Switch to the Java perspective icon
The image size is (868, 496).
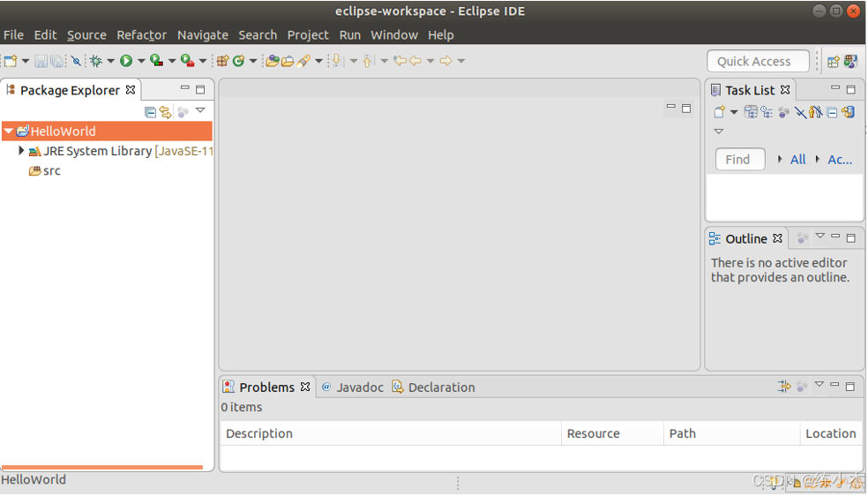click(850, 62)
